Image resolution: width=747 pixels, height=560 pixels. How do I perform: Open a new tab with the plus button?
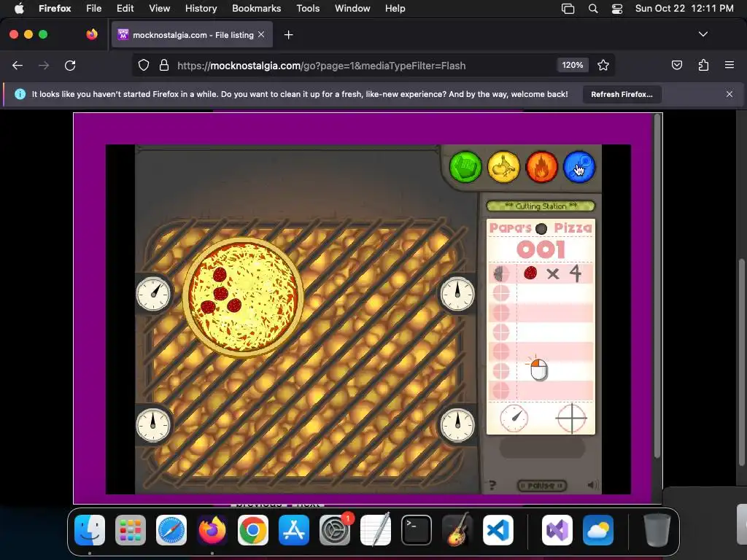288,35
